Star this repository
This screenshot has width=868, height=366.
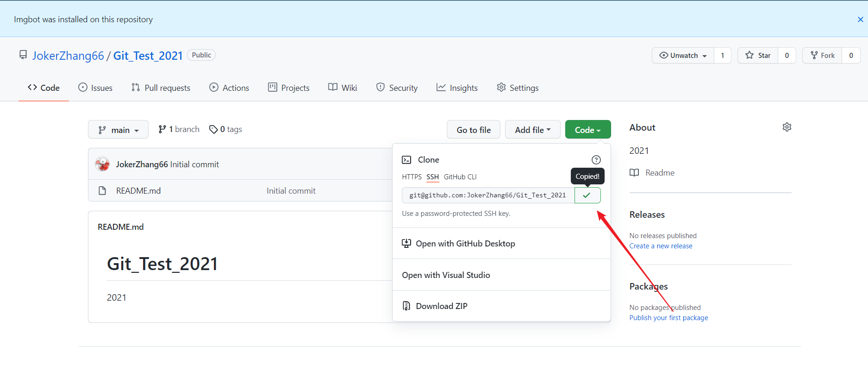[x=758, y=56]
